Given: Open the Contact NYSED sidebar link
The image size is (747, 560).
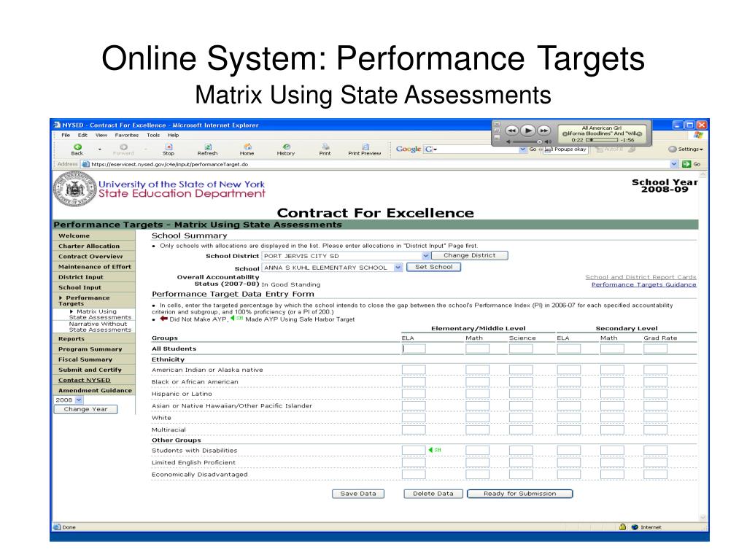Looking at the screenshot, I should (x=85, y=381).
